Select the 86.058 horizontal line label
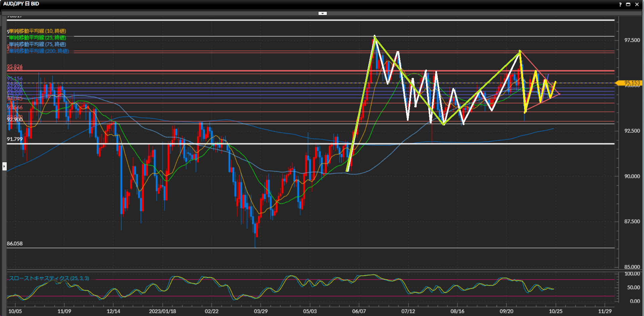 pyautogui.click(x=15, y=244)
